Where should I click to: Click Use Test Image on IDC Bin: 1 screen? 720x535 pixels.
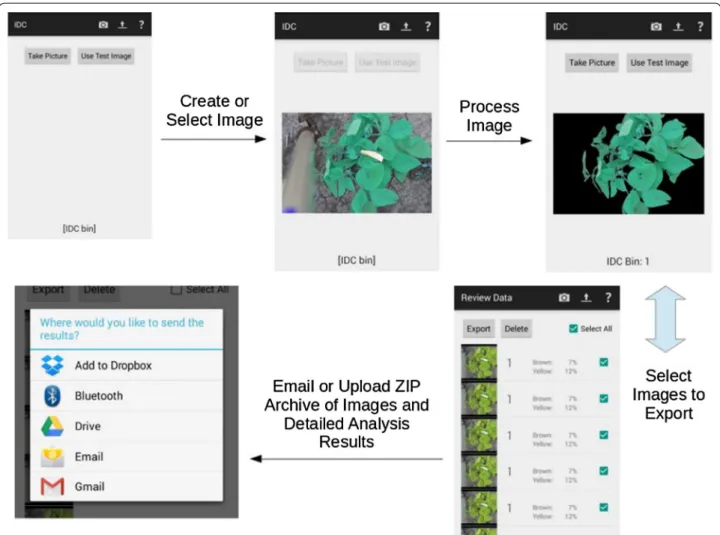point(659,63)
